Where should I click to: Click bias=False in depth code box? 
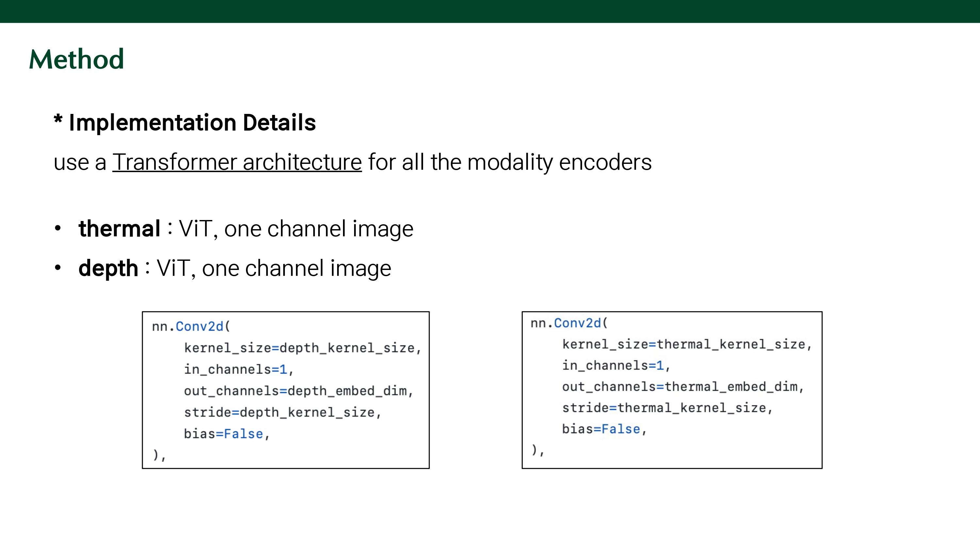point(226,434)
